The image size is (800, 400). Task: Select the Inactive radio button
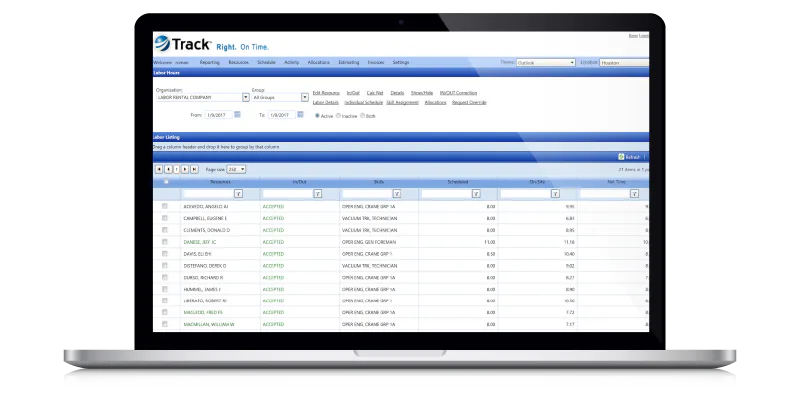point(338,116)
